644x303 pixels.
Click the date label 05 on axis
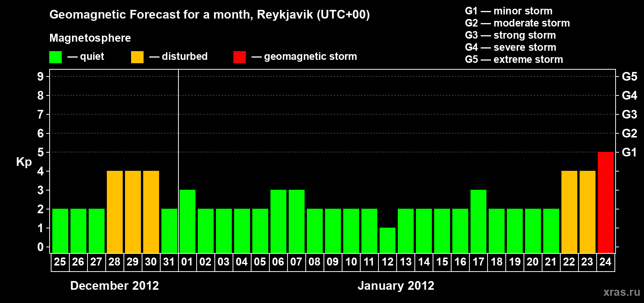(260, 262)
